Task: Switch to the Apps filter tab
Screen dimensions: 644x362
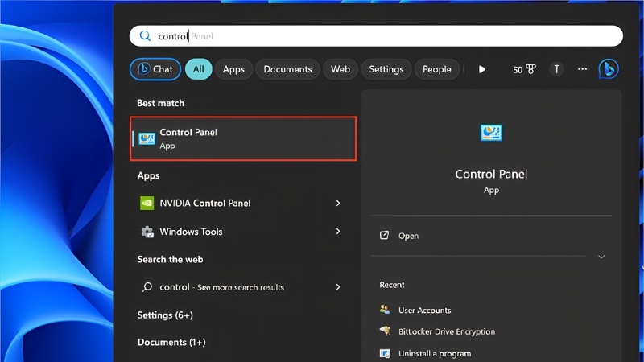Action: pyautogui.click(x=233, y=69)
